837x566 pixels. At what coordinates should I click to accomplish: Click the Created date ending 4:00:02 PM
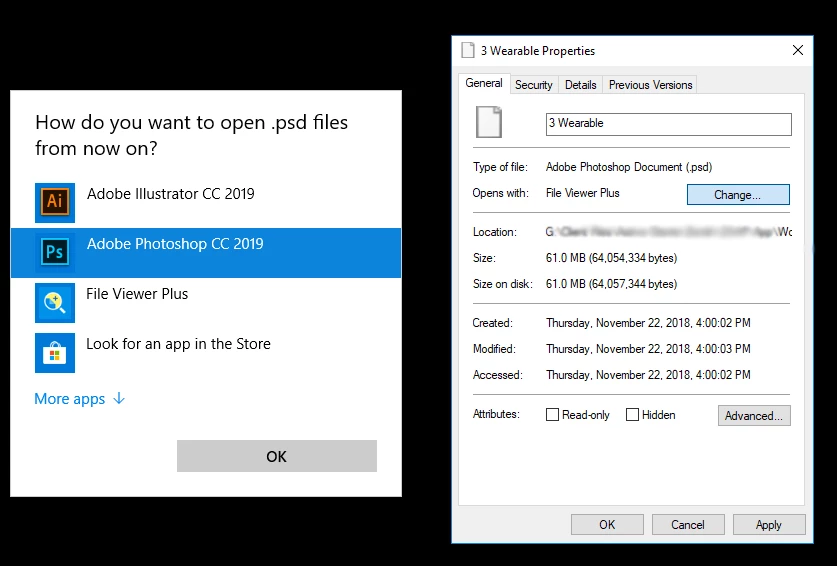(x=648, y=323)
